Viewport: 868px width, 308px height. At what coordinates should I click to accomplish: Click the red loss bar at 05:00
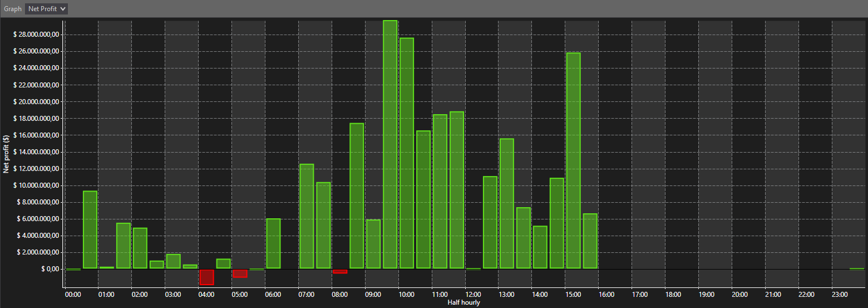tap(240, 273)
